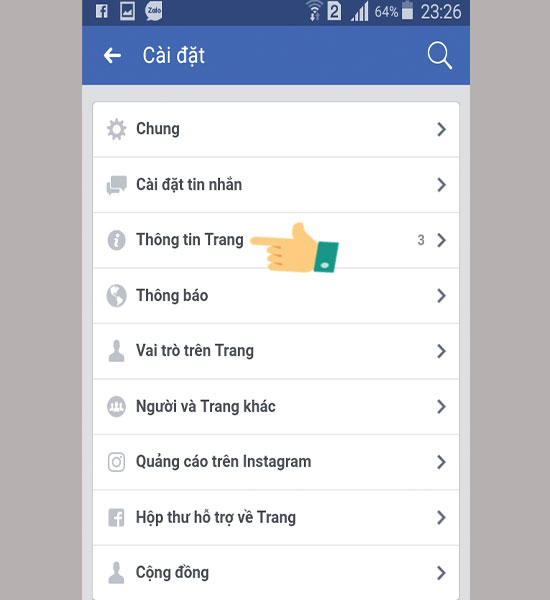The image size is (550, 600).
Task: Expand the Cộng đồng row chevron
Action: click(441, 573)
